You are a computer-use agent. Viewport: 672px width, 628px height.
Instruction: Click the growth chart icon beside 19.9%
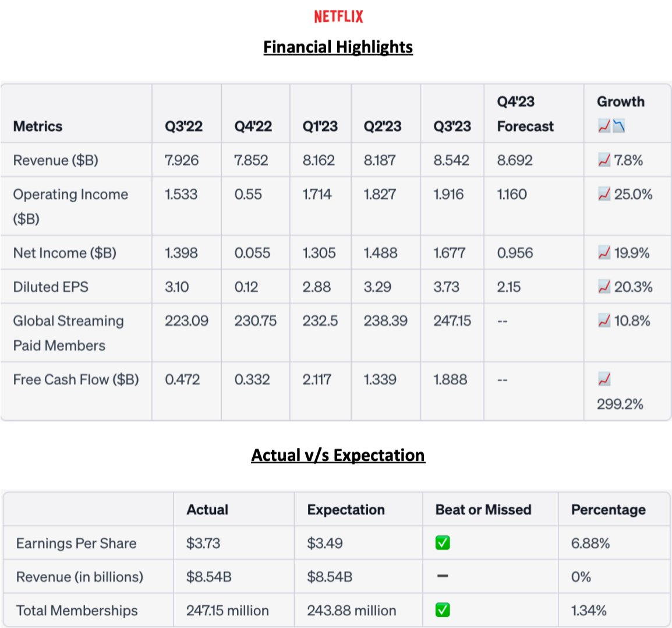point(604,253)
